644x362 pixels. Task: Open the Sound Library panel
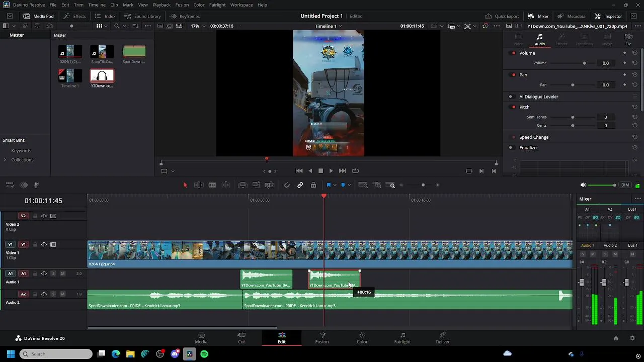[x=142, y=16]
